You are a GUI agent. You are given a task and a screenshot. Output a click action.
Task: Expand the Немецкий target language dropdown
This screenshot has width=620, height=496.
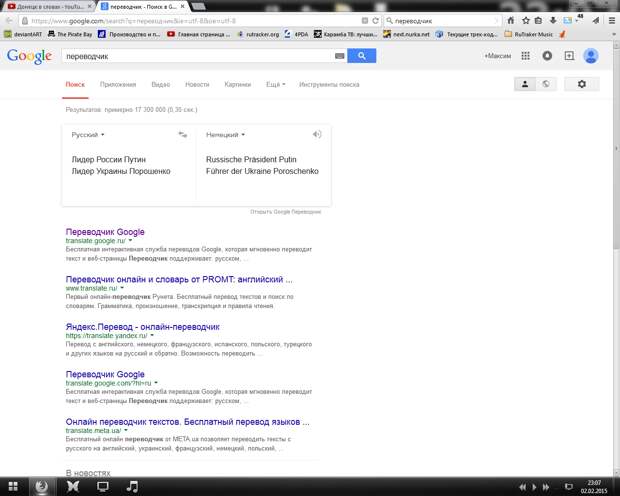(225, 134)
